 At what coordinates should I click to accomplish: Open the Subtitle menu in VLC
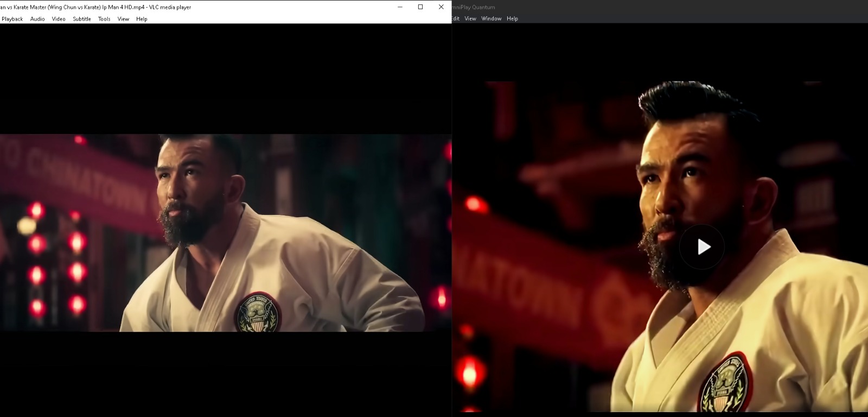click(x=82, y=19)
